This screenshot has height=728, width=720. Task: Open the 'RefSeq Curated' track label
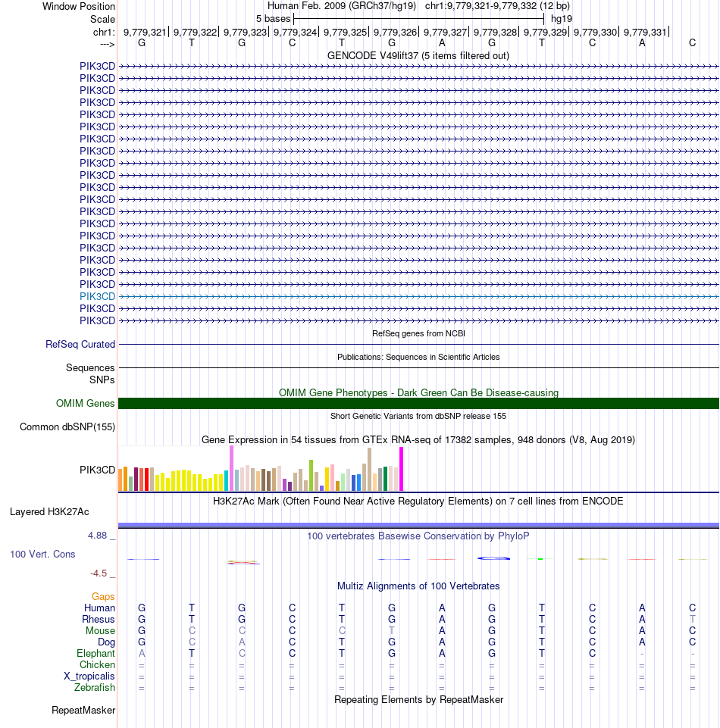(80, 344)
